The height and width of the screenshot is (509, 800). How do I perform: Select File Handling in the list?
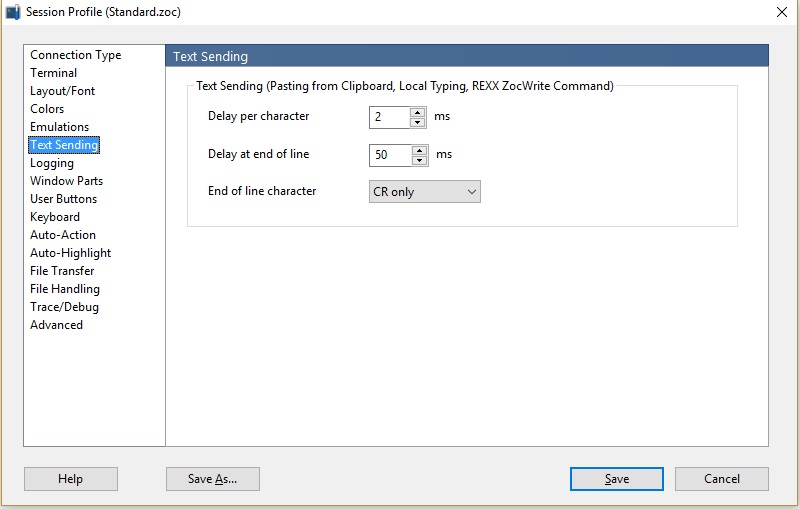[x=65, y=289]
